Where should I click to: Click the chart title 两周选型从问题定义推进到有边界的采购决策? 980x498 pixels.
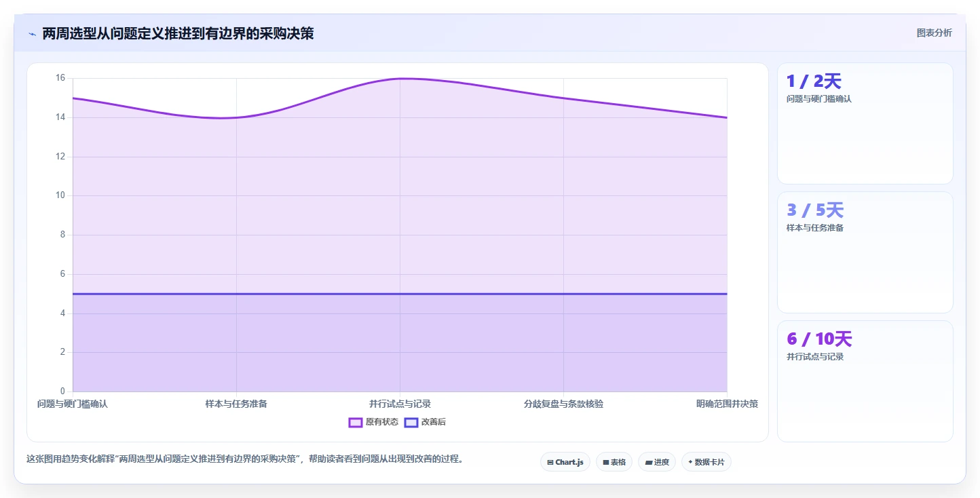click(x=178, y=33)
